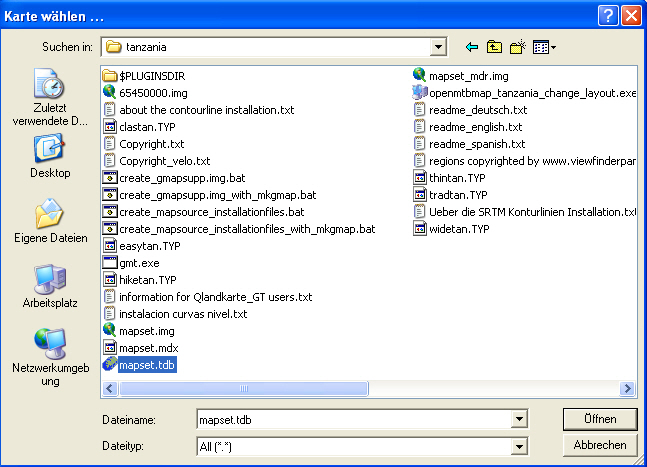
Task: Click Öffnen to open the file
Action: click(600, 419)
